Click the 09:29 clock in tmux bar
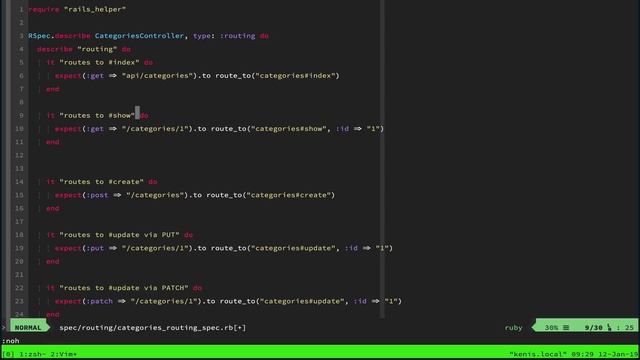The height and width of the screenshot is (360, 640). click(582, 354)
